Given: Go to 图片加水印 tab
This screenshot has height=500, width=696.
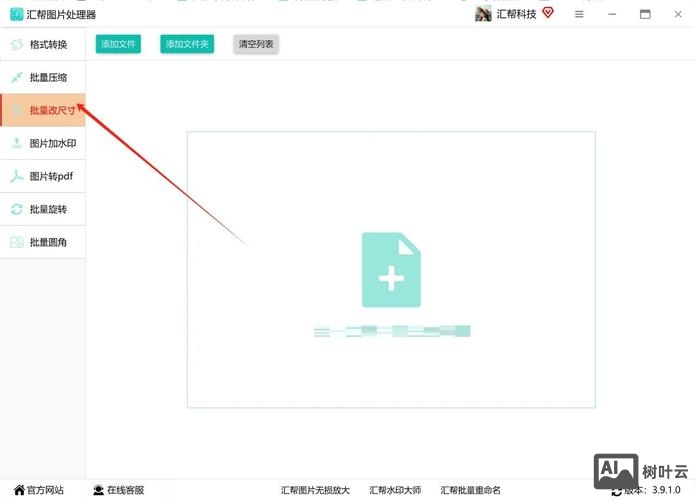Looking at the screenshot, I should coord(43,143).
